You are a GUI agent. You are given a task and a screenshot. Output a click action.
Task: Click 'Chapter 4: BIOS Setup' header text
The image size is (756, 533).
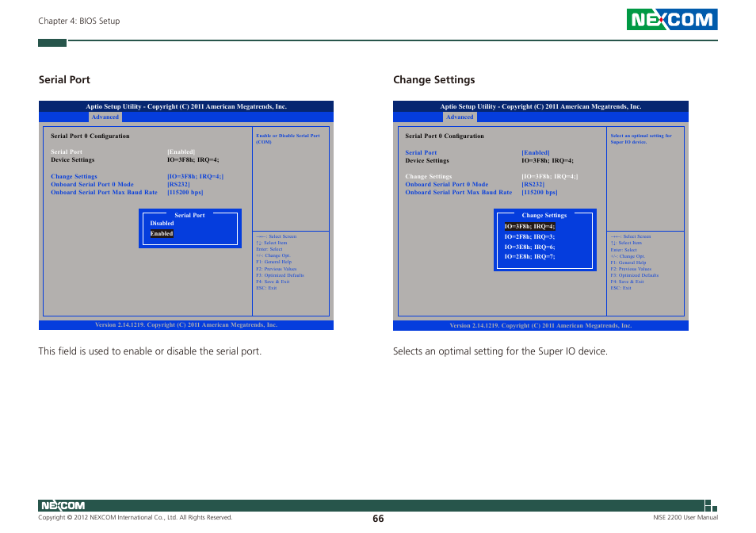click(x=79, y=21)
